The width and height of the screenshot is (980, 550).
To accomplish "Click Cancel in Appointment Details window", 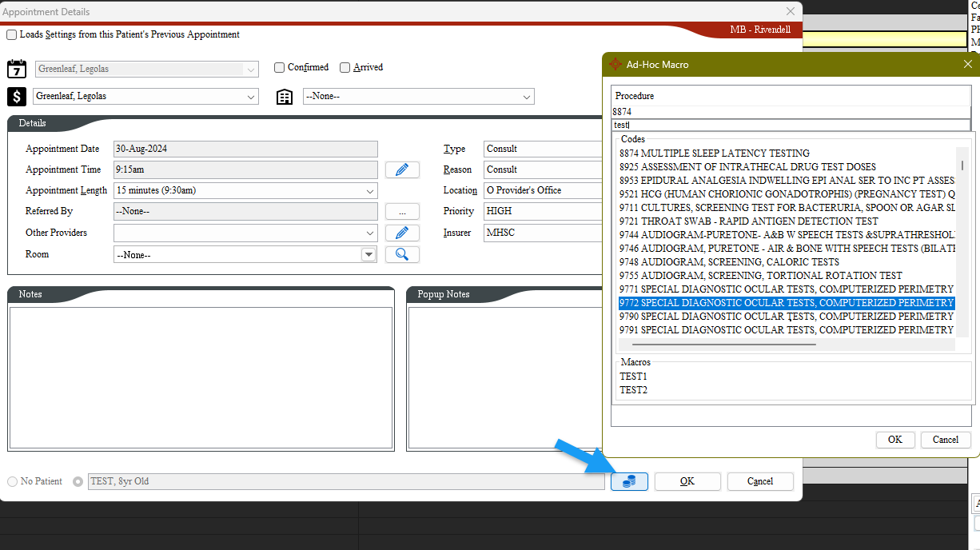I will (759, 481).
